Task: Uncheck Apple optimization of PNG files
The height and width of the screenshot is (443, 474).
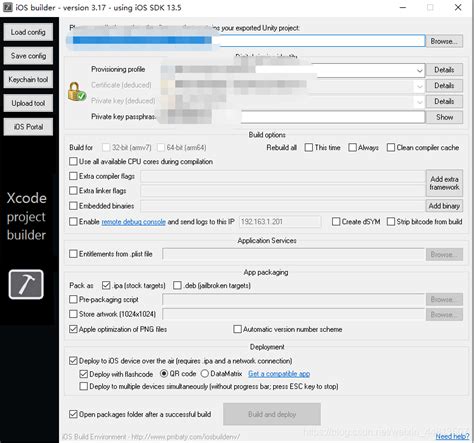Action: [x=73, y=329]
